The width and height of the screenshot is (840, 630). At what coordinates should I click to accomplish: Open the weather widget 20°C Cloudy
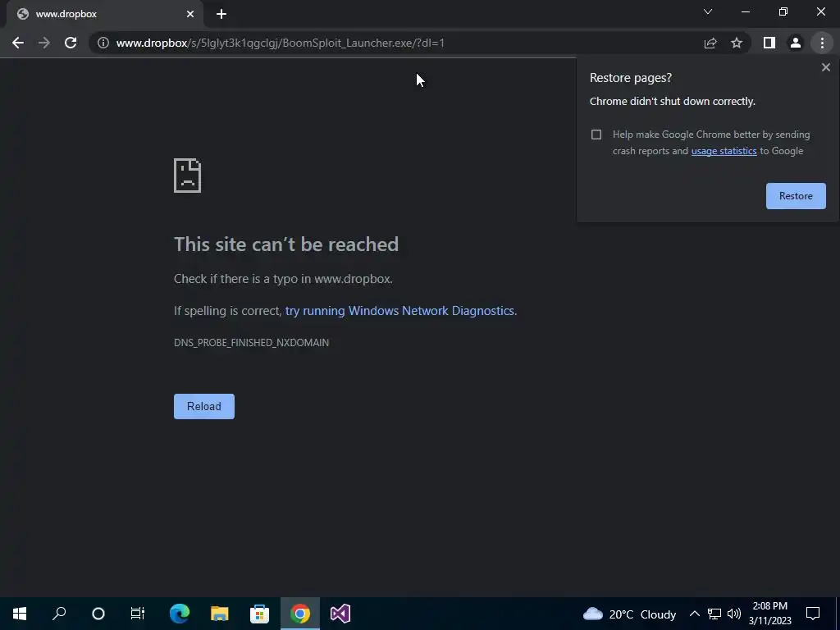tap(629, 614)
